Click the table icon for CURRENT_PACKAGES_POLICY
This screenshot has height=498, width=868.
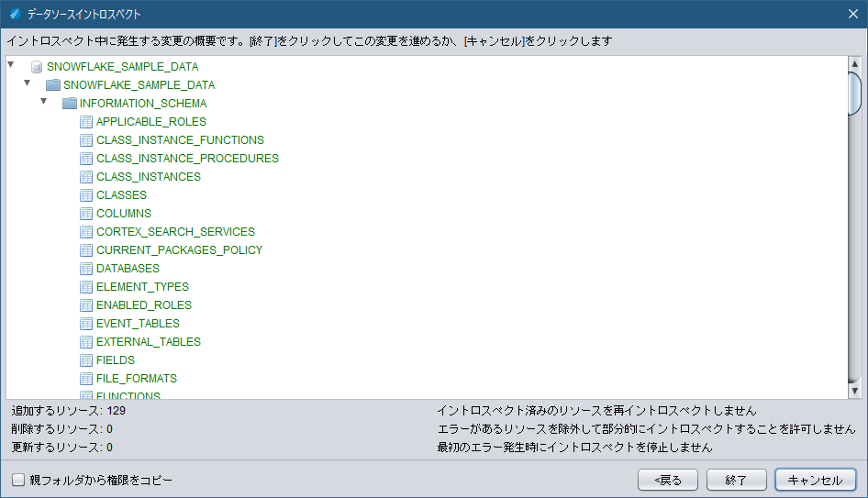click(x=86, y=250)
